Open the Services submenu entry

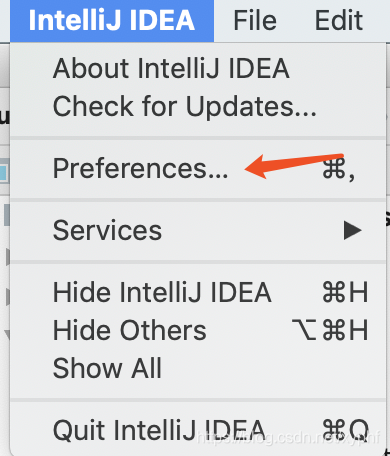click(198, 230)
